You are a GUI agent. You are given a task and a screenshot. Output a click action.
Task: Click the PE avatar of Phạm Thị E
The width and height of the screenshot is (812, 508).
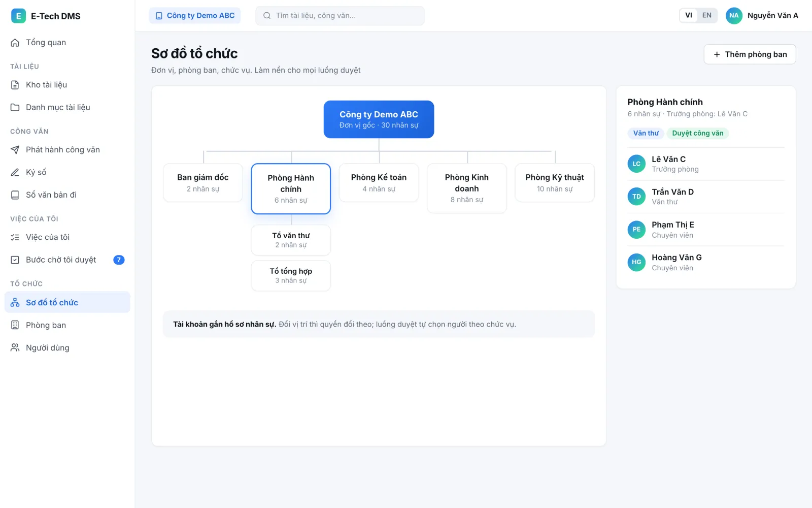coord(636,230)
